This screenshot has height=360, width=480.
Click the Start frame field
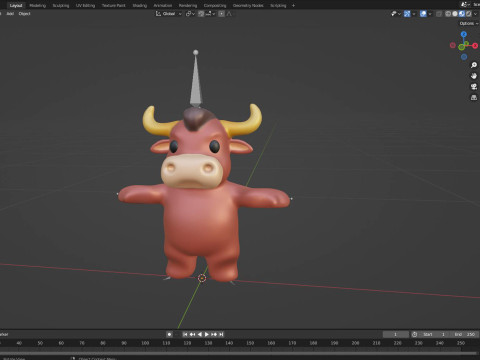[x=434, y=334]
